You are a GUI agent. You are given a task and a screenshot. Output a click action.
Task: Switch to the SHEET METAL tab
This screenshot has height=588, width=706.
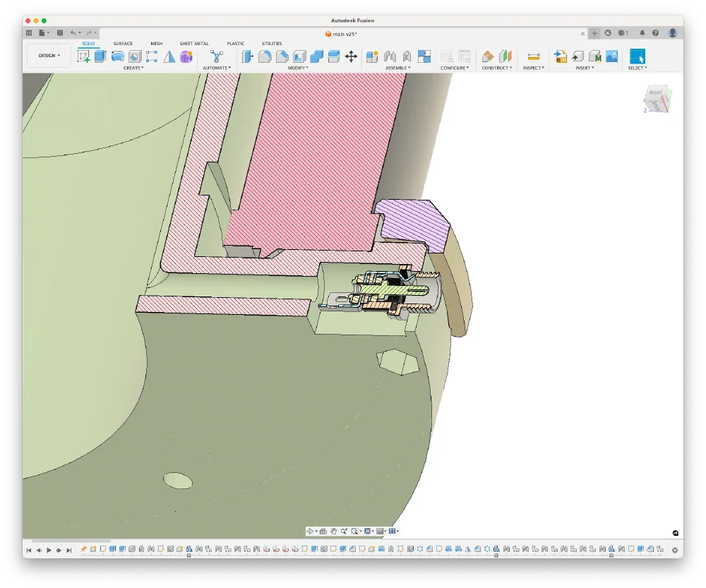(x=194, y=44)
